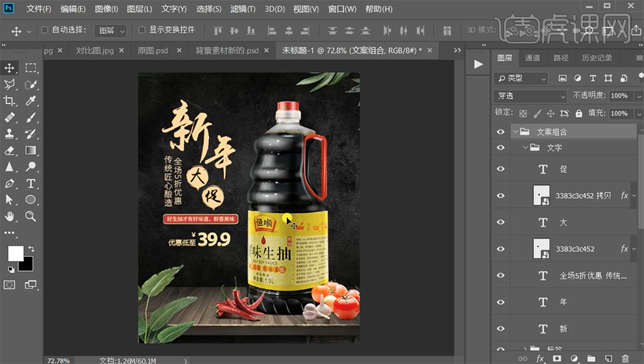Lock transparent pixels

click(523, 114)
